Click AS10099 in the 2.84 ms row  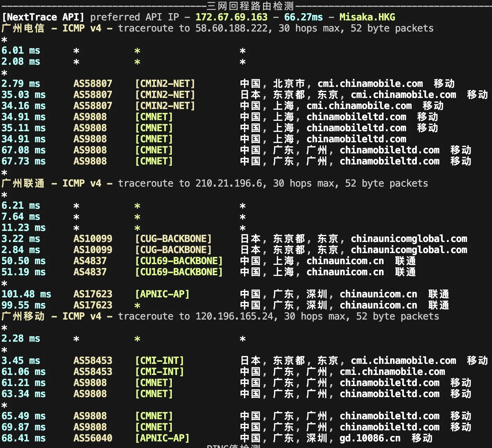pyautogui.click(x=93, y=250)
